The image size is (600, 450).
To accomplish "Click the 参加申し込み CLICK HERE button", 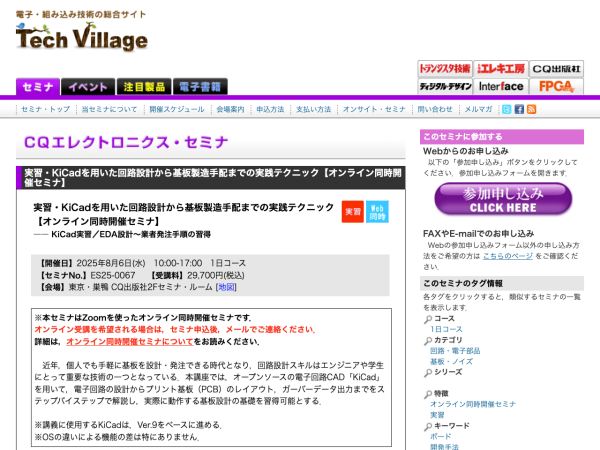I will click(503, 199).
